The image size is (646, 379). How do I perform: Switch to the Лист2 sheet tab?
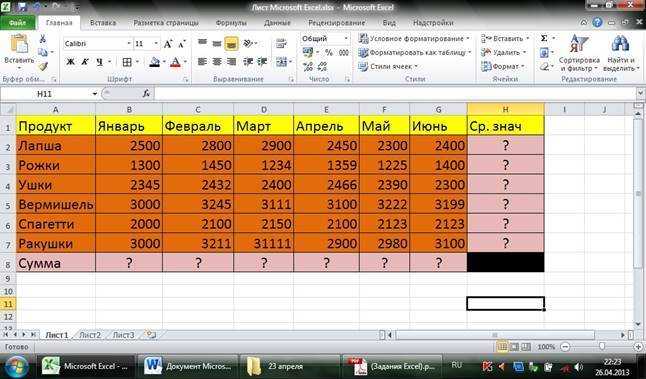(90, 335)
